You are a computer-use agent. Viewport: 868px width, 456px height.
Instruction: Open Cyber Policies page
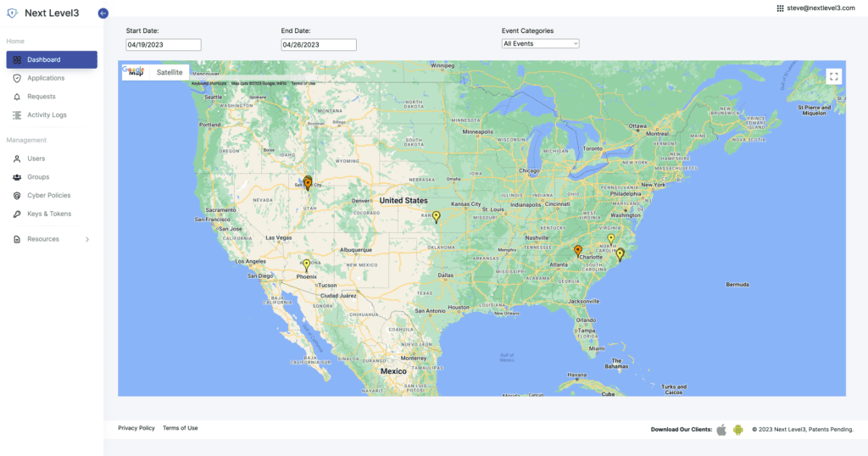point(48,195)
